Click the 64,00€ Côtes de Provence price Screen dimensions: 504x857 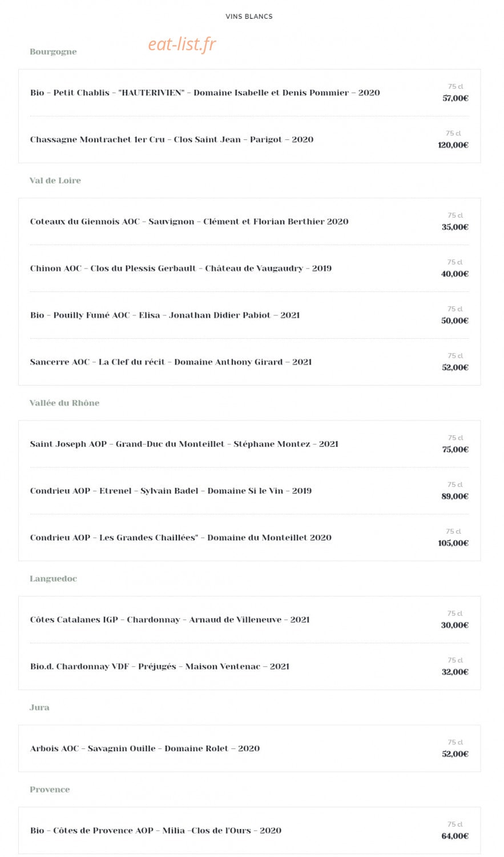[x=455, y=836]
